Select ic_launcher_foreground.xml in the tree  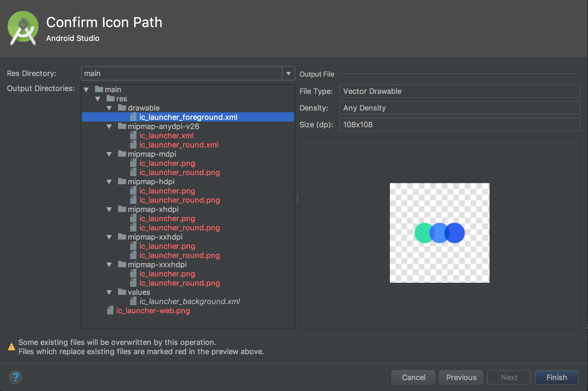click(x=188, y=117)
